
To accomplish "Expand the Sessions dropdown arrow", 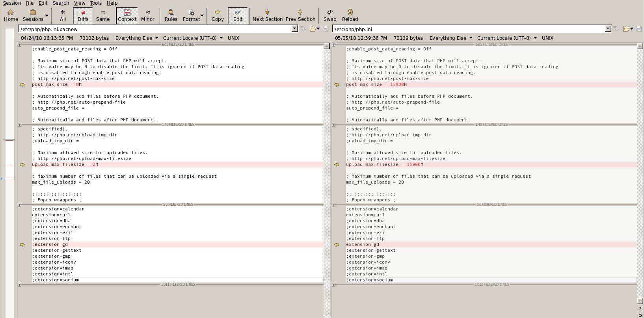I will tap(47, 16).
